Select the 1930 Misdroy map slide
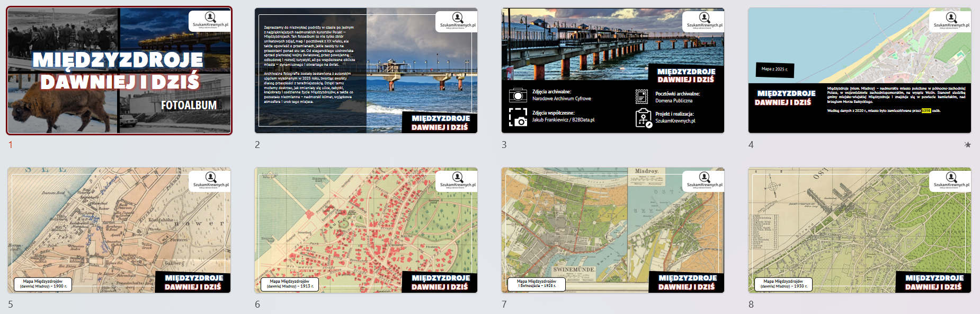The width and height of the screenshot is (980, 314). pyautogui.click(x=859, y=230)
